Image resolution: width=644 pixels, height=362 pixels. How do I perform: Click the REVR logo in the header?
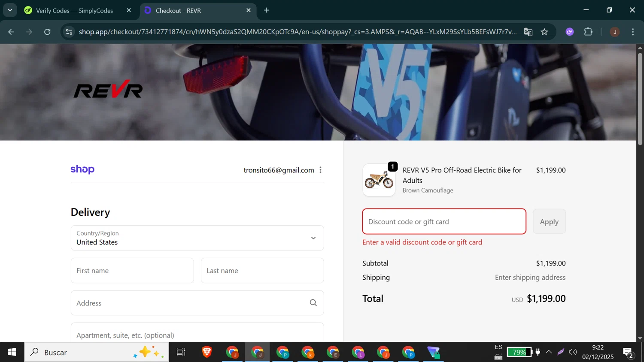[x=108, y=89]
